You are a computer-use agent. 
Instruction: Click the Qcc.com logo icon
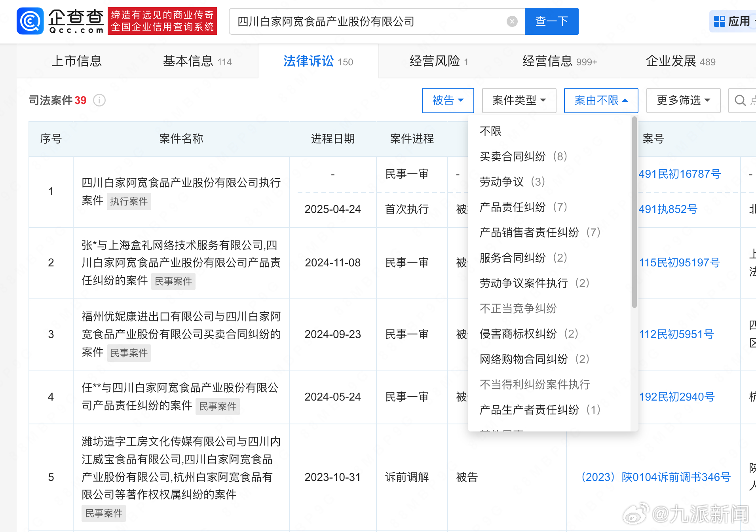pos(30,21)
